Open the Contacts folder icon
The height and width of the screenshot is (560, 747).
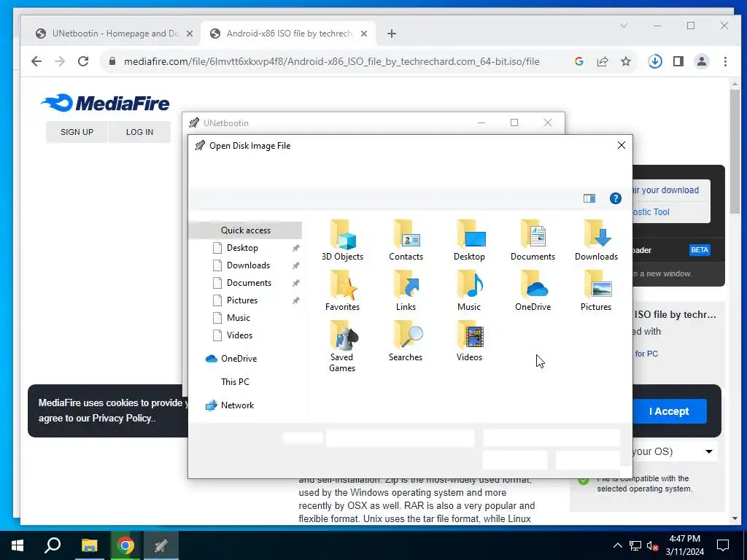click(406, 241)
